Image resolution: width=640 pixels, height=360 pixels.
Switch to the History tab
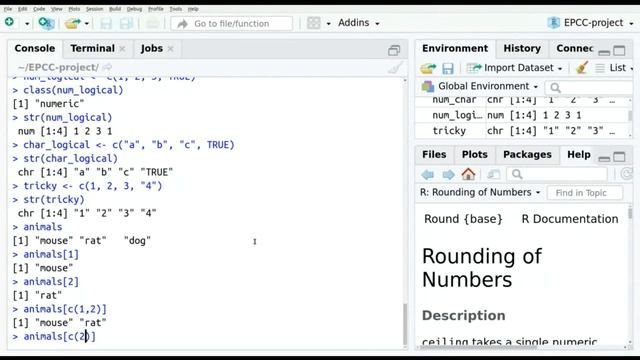point(522,48)
